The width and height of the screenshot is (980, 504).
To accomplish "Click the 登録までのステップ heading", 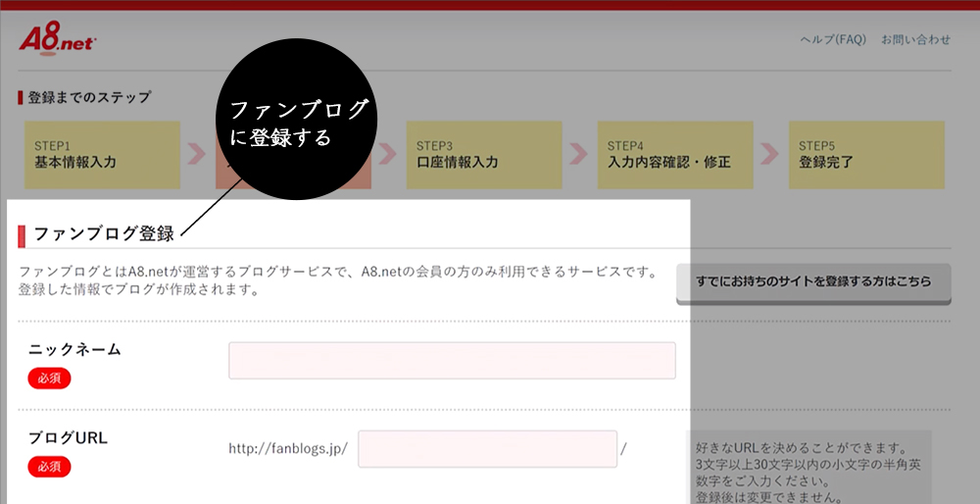I will tap(89, 97).
